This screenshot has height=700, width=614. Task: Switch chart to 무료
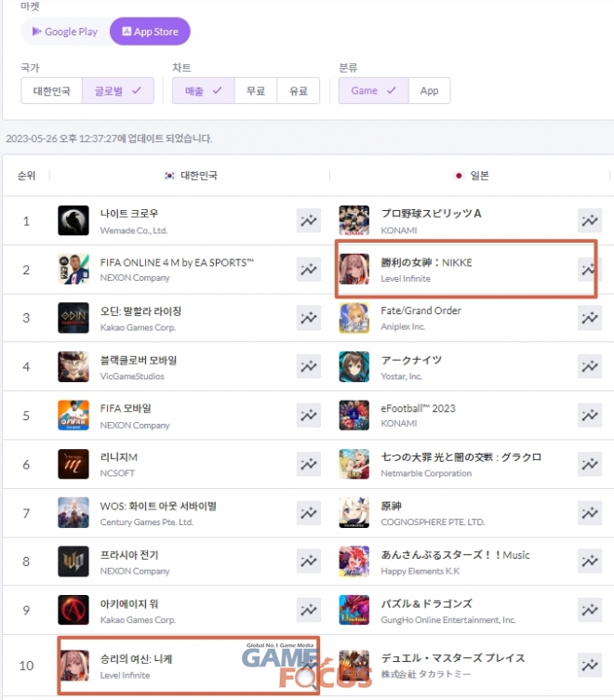tap(256, 91)
